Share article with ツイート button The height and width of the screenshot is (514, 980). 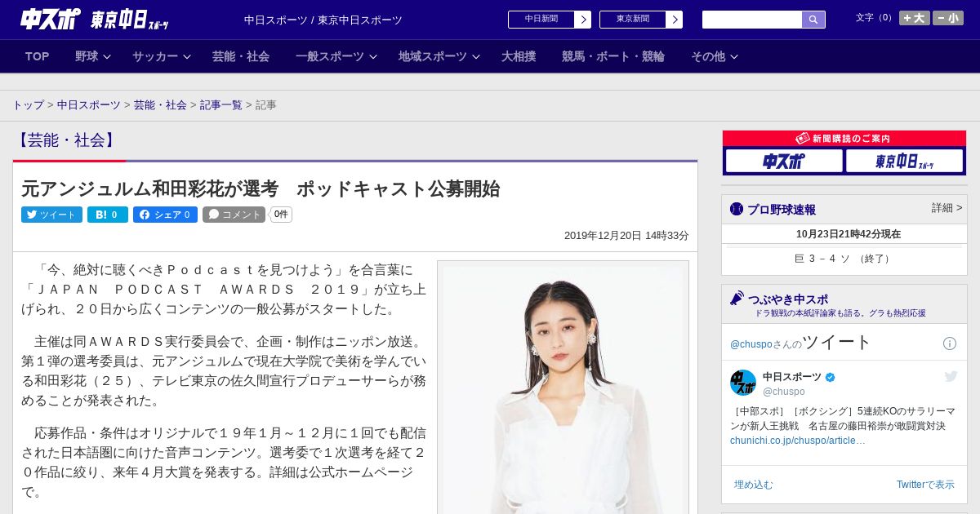click(x=51, y=215)
